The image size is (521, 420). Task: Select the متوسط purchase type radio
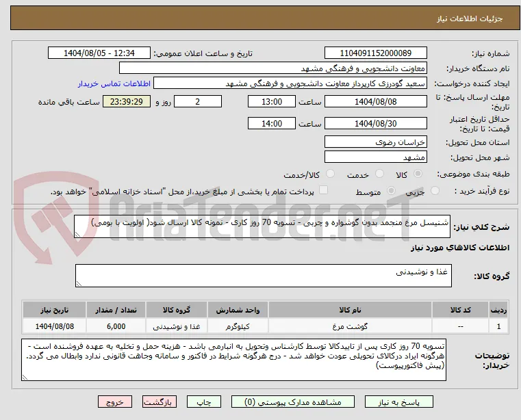392,191
